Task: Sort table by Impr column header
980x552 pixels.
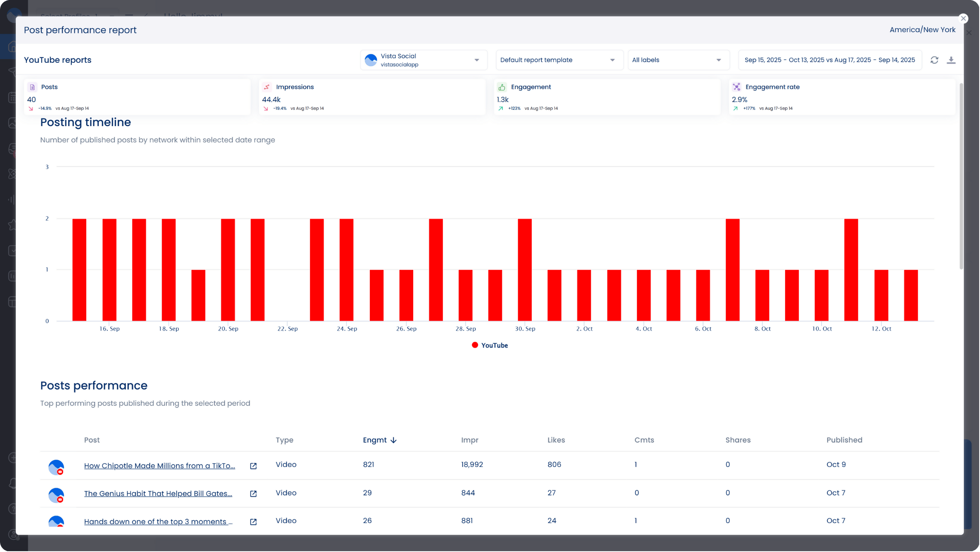Action: 470,440
